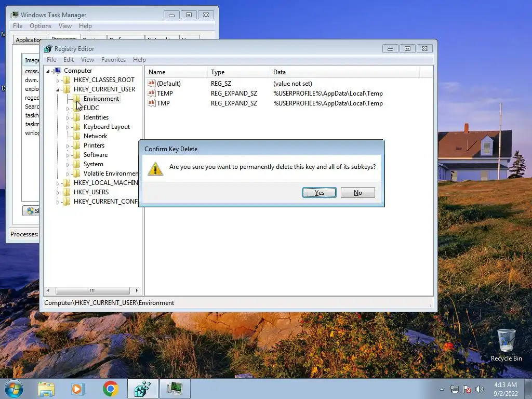Select the HKEY_CLASSES_ROOT folder icon
Image resolution: width=532 pixels, height=399 pixels.
click(x=67, y=79)
